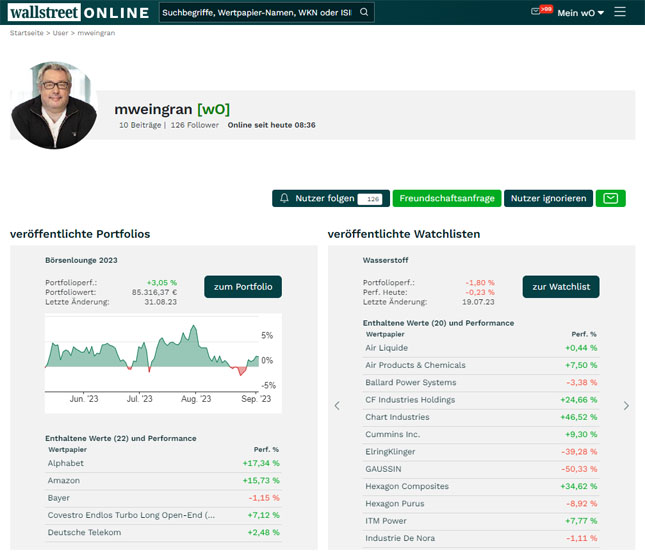Open watchlist via zur Watchlist button
Image resolution: width=645 pixels, height=555 pixels.
coord(561,287)
